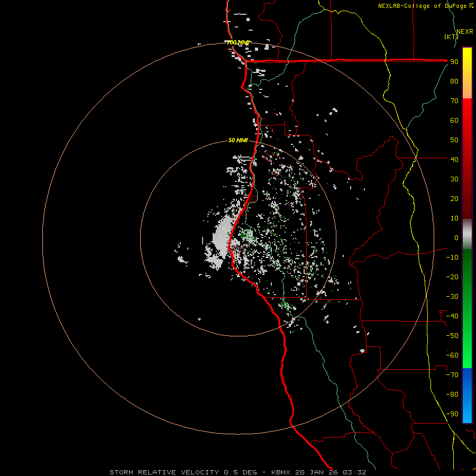The height and width of the screenshot is (476, 476).
Task: Click the -70 value on the velocity scale
Action: pyautogui.click(x=452, y=375)
